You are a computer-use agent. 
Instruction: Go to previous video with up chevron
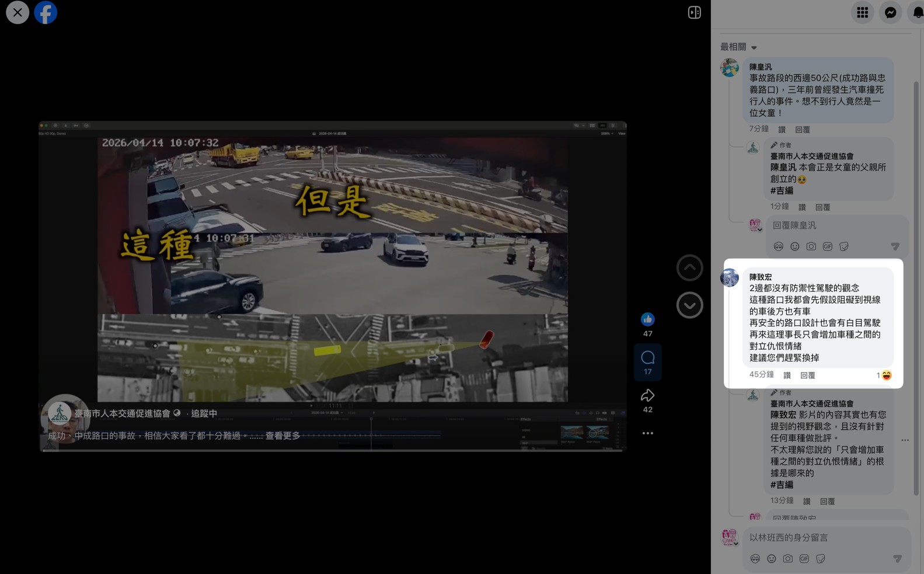pyautogui.click(x=689, y=268)
